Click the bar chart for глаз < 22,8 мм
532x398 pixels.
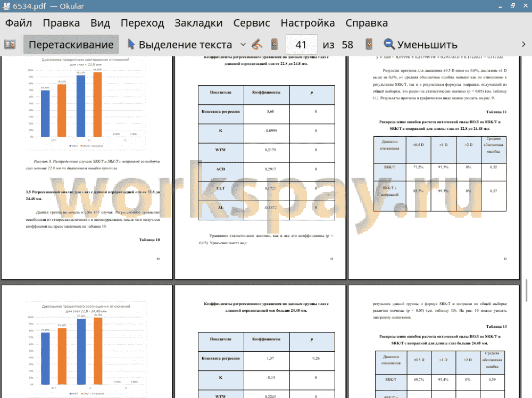(86, 103)
